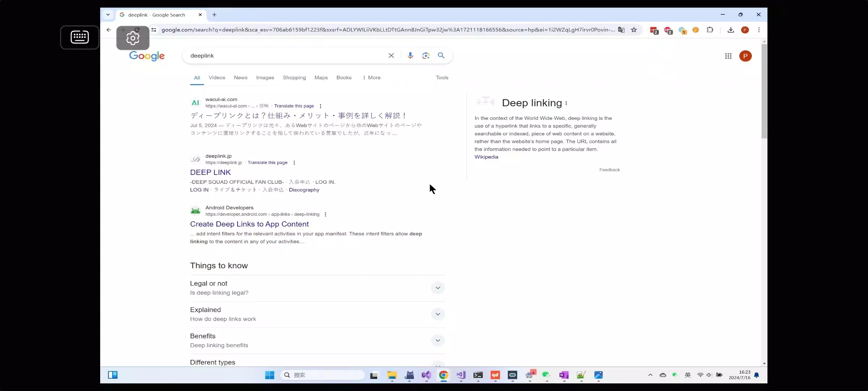Click the address bar URL

coord(388,30)
